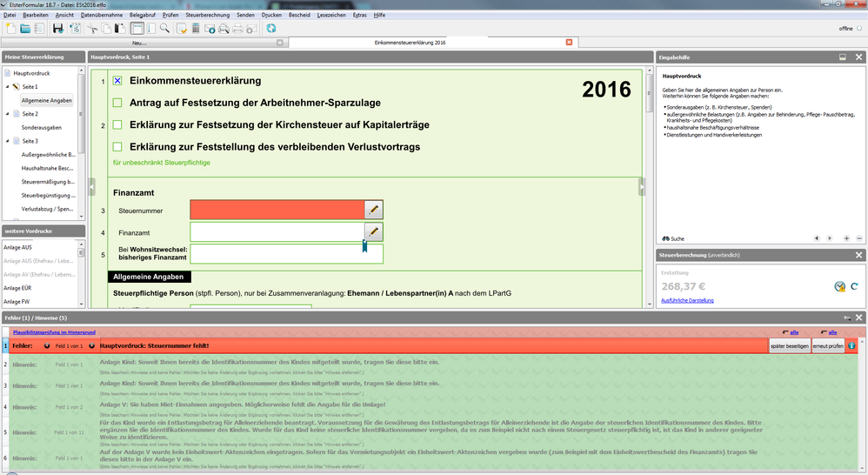Select Sonderausgaben in the tree
Screen dimensions: 868x475
pyautogui.click(x=42, y=127)
